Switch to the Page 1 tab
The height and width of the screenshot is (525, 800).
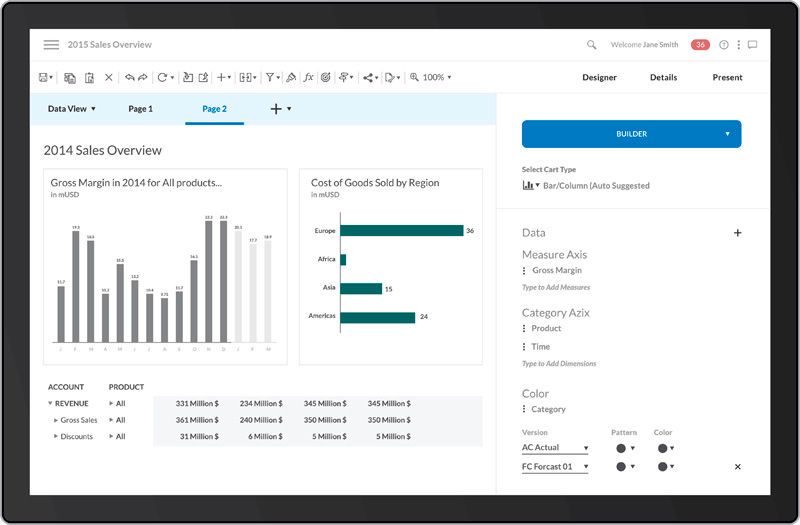[x=140, y=108]
